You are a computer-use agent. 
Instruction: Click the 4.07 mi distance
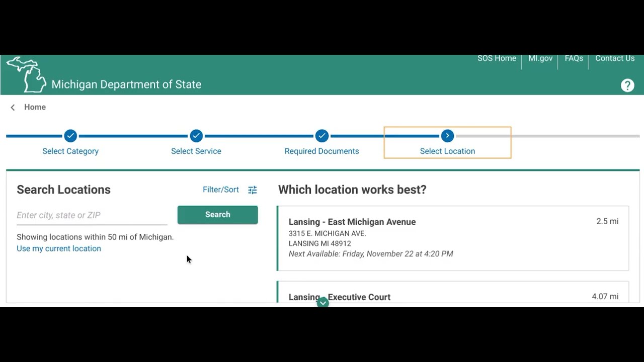coord(605,297)
